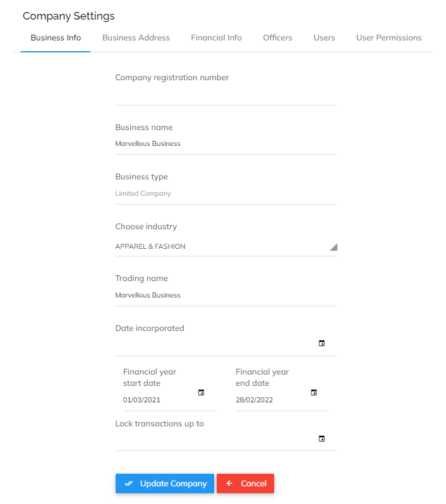Open the User Permissions tab
Viewport: 446px width, 504px height.
pos(389,38)
